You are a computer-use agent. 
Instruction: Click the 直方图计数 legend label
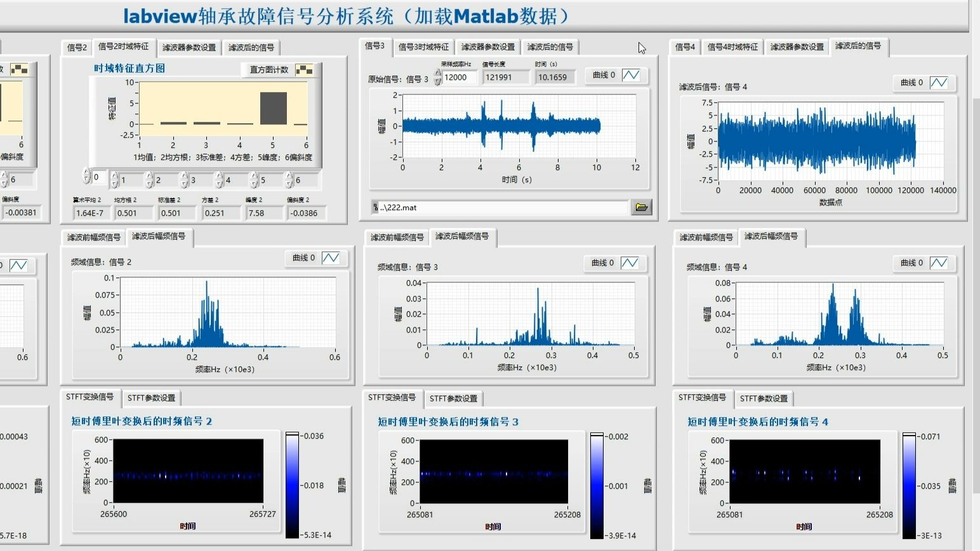[x=269, y=70]
